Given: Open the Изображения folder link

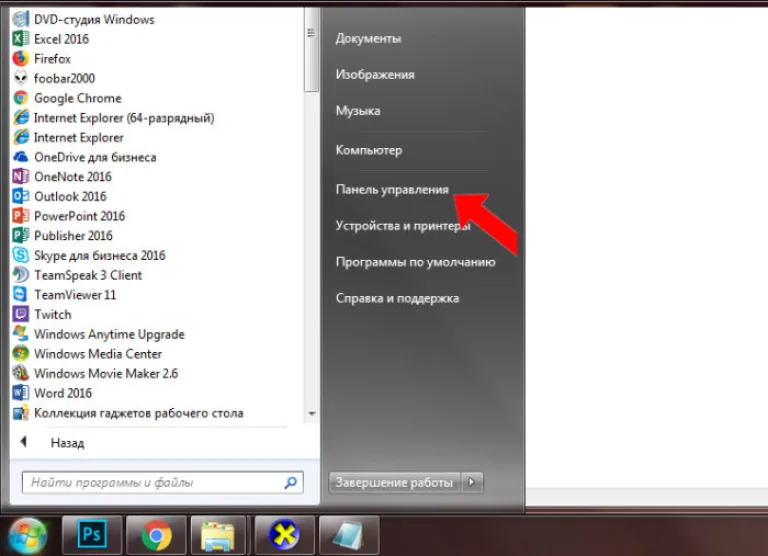Looking at the screenshot, I should (x=375, y=74).
